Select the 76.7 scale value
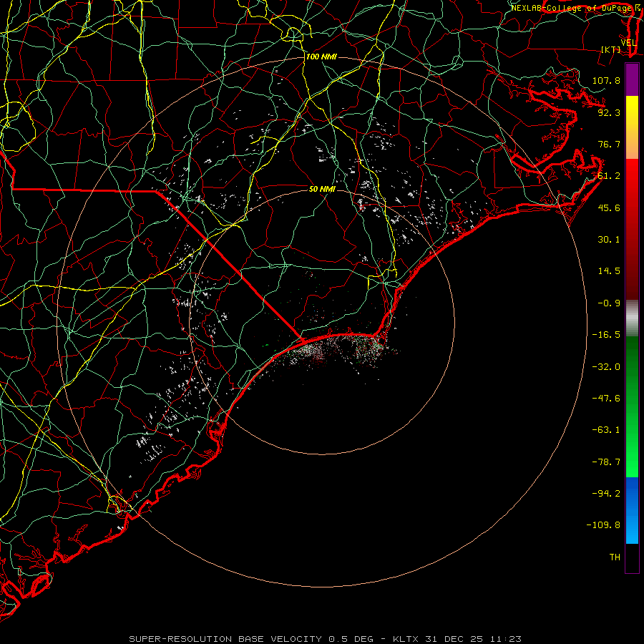This screenshot has height=644, width=644. click(x=609, y=144)
